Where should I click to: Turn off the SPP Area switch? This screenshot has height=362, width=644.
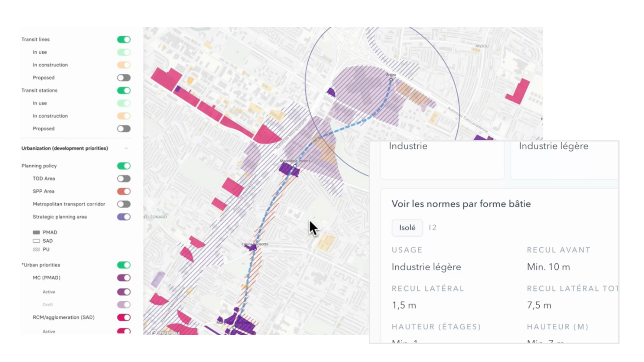tap(124, 191)
